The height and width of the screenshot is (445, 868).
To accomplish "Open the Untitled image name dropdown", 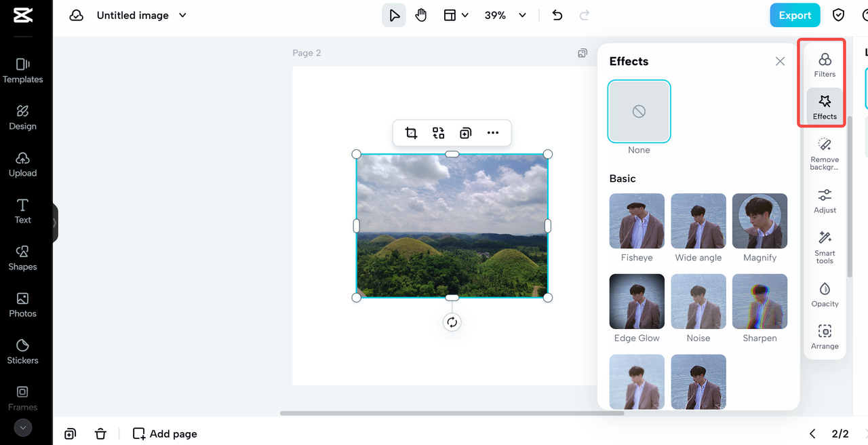I will click(182, 15).
